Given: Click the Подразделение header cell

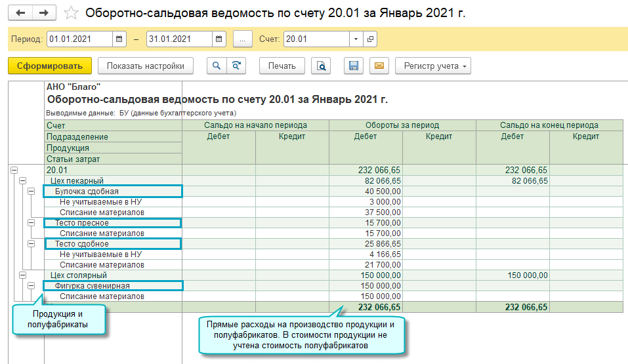Looking at the screenshot, I should click(114, 136).
